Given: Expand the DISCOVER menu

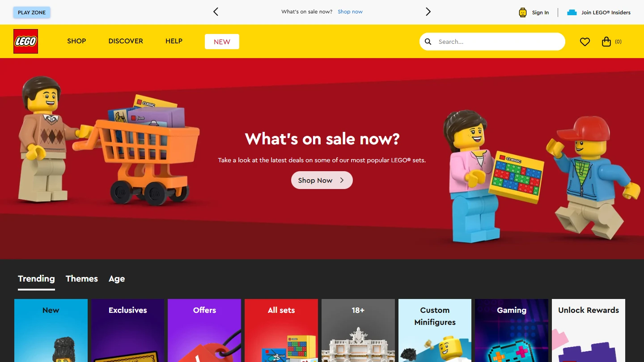Looking at the screenshot, I should pos(126,41).
